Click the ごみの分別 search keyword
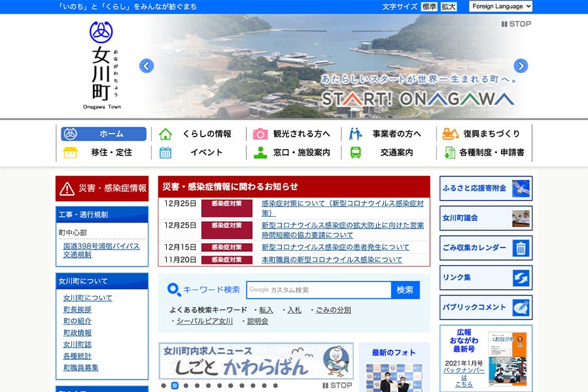 [x=334, y=310]
